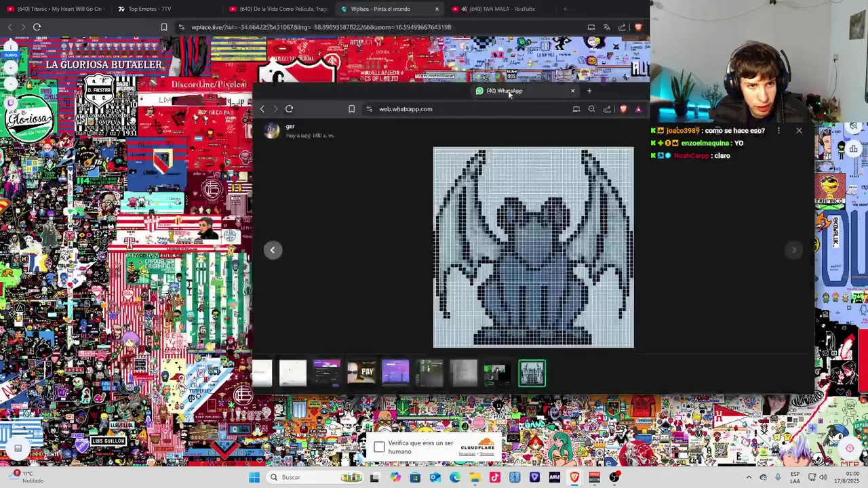Open Windows Start menu

click(254, 477)
